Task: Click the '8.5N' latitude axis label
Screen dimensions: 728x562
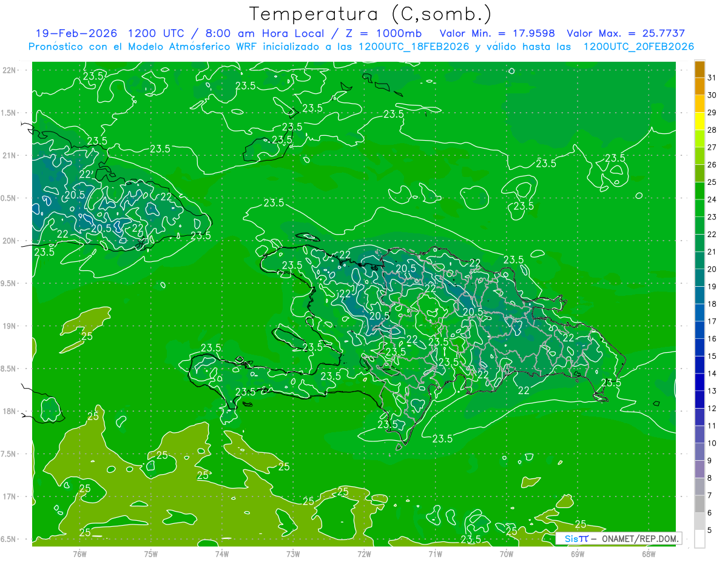Action: (9, 369)
